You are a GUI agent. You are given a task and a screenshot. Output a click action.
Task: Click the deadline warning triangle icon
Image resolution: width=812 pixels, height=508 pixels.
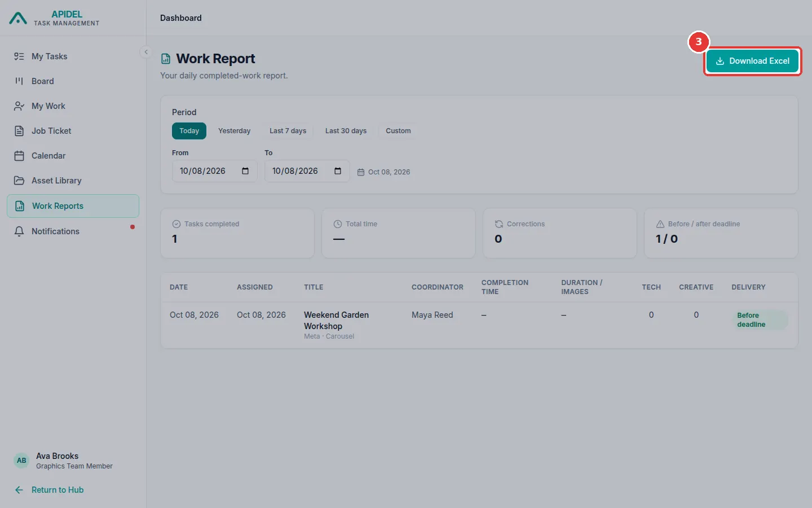click(660, 224)
